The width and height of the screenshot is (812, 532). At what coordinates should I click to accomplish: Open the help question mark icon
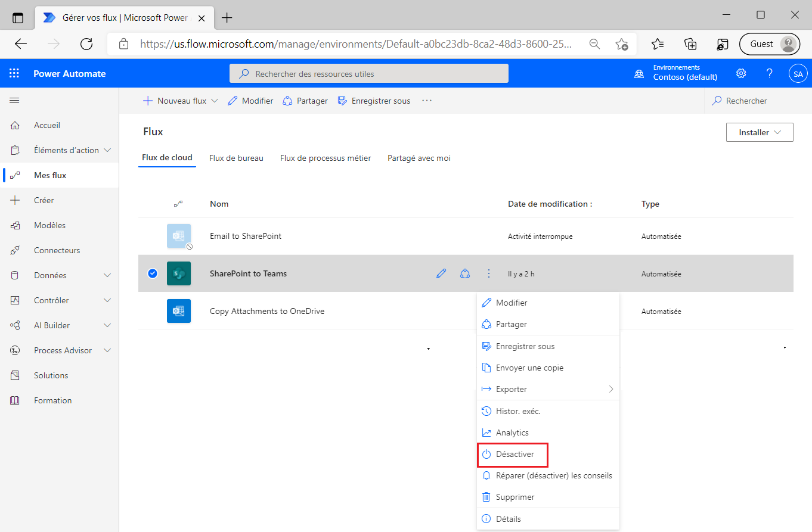(770, 73)
